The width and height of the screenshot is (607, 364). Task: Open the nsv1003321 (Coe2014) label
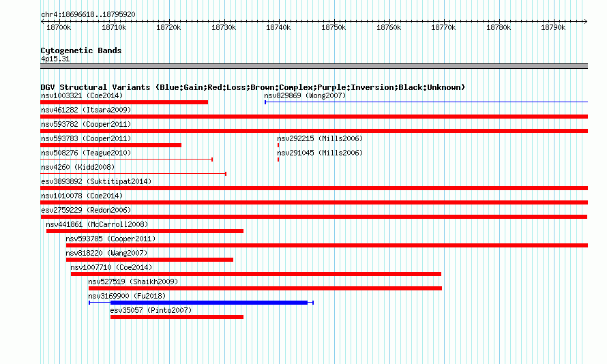(x=82, y=95)
